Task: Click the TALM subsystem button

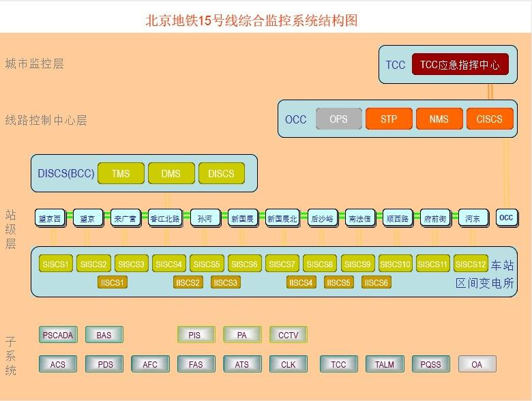Action: point(385,364)
